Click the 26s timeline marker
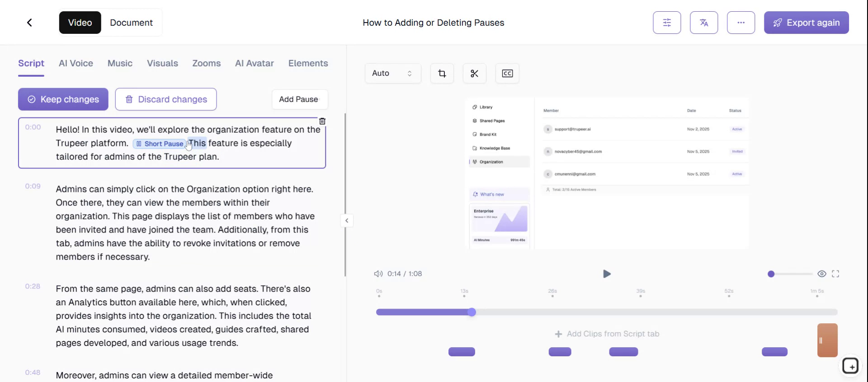This screenshot has width=868, height=382. 552,293
